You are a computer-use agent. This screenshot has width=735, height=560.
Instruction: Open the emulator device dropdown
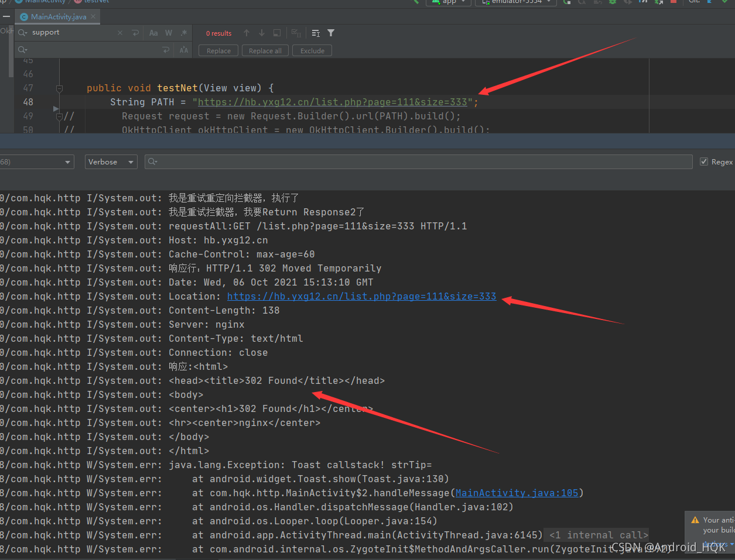[515, 2]
